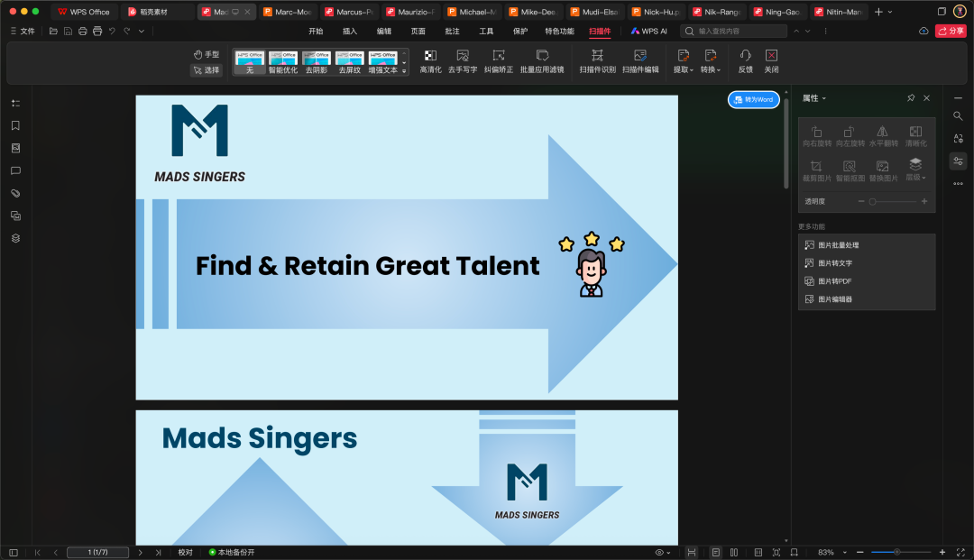Click the user avatar in the title bar
The height and width of the screenshot is (560, 974).
coord(960,11)
